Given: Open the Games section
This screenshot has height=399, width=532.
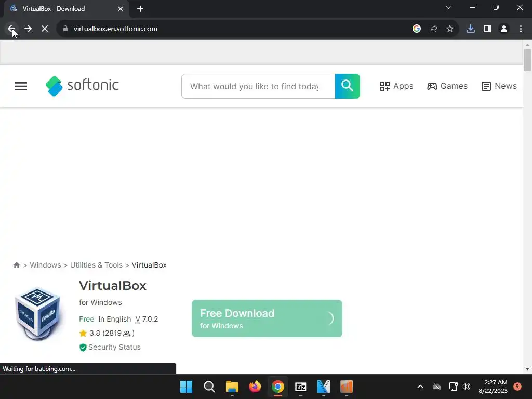Looking at the screenshot, I should 447,86.
